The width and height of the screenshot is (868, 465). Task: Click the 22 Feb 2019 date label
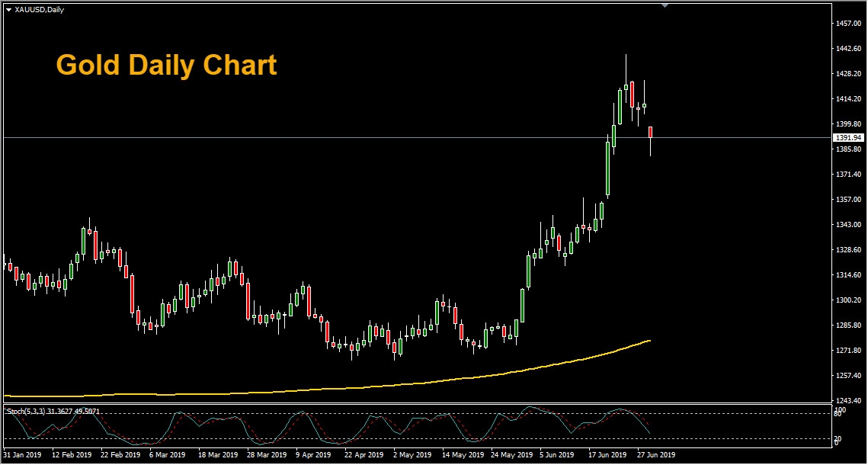click(x=120, y=455)
